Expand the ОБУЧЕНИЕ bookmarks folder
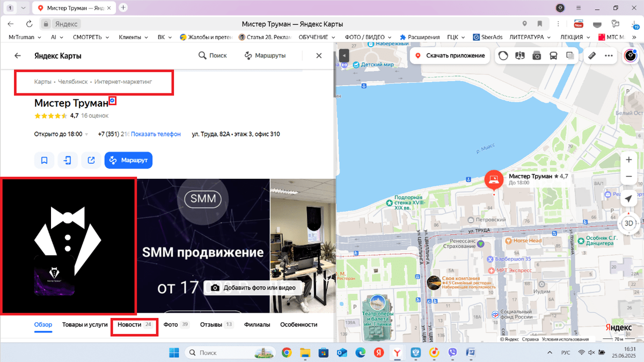The width and height of the screenshot is (644, 362). [x=317, y=37]
